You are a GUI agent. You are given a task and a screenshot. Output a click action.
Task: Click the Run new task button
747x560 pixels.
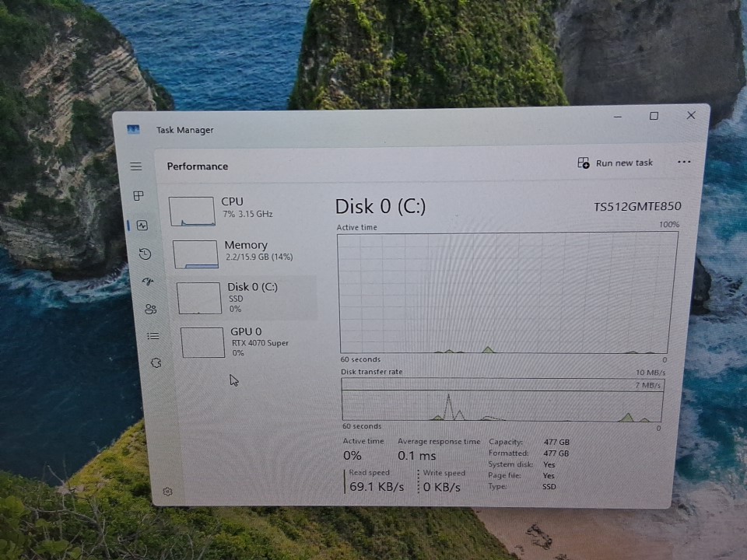tap(615, 163)
